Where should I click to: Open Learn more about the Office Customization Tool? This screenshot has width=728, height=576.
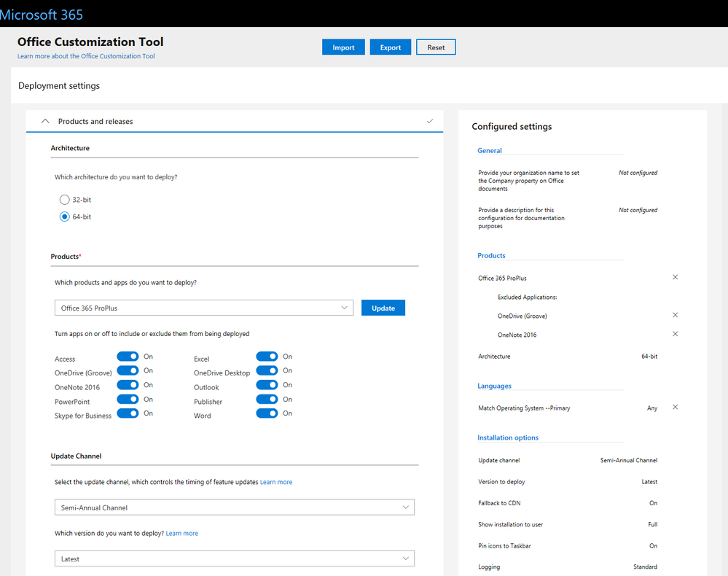(x=86, y=56)
